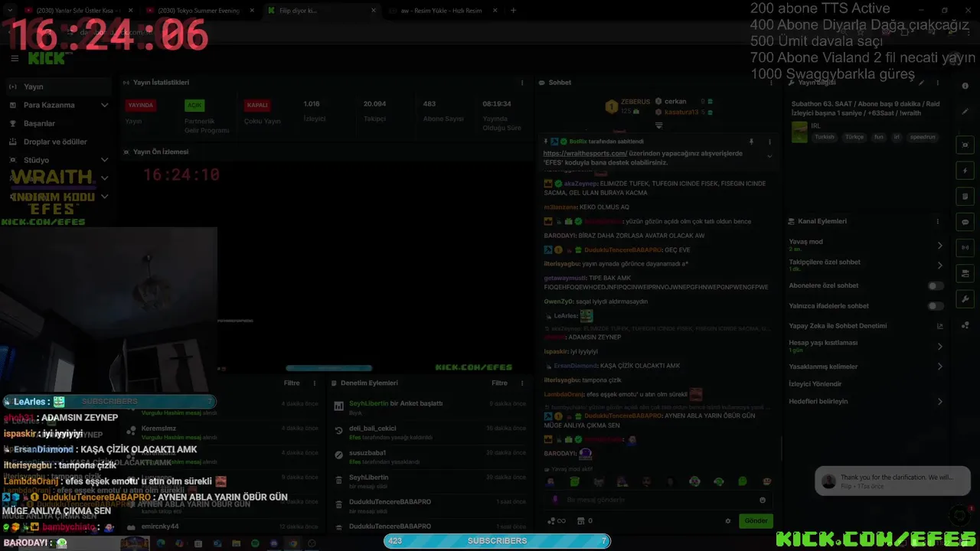Image resolution: width=980 pixels, height=551 pixels.
Task: Click the lightning bolt icon in the right strip
Action: pyautogui.click(x=965, y=171)
